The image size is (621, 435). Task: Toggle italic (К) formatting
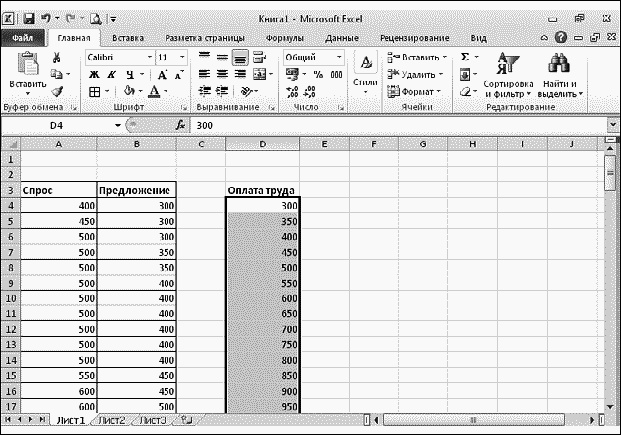(x=111, y=75)
